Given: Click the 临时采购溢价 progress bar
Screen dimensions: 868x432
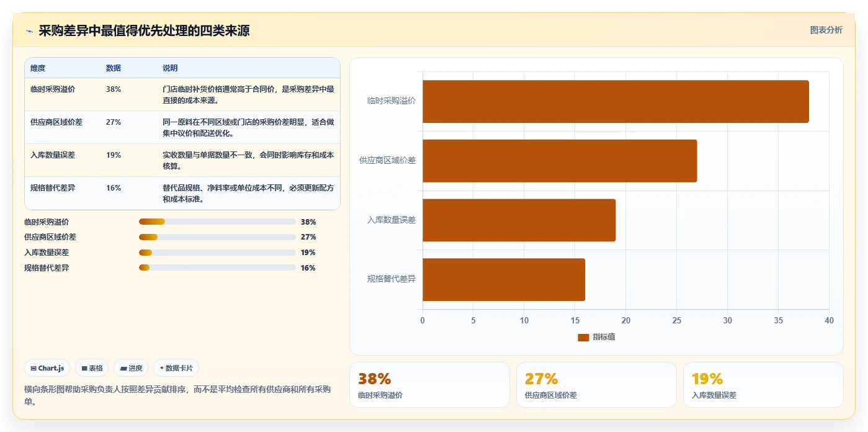Looking at the screenshot, I should point(217,222).
